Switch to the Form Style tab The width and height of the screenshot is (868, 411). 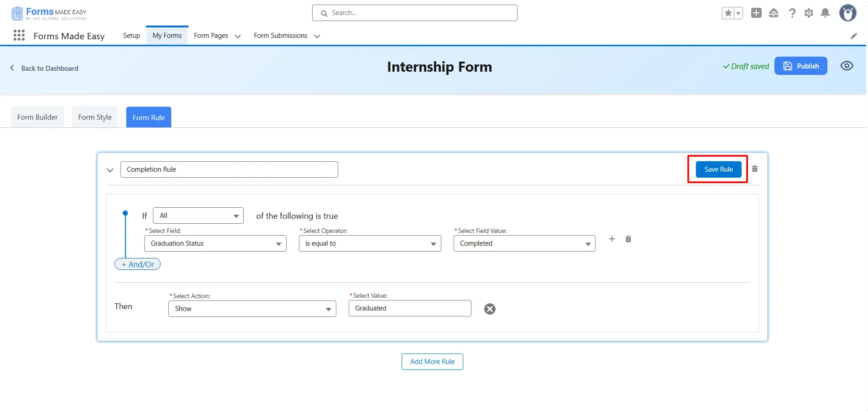[95, 117]
